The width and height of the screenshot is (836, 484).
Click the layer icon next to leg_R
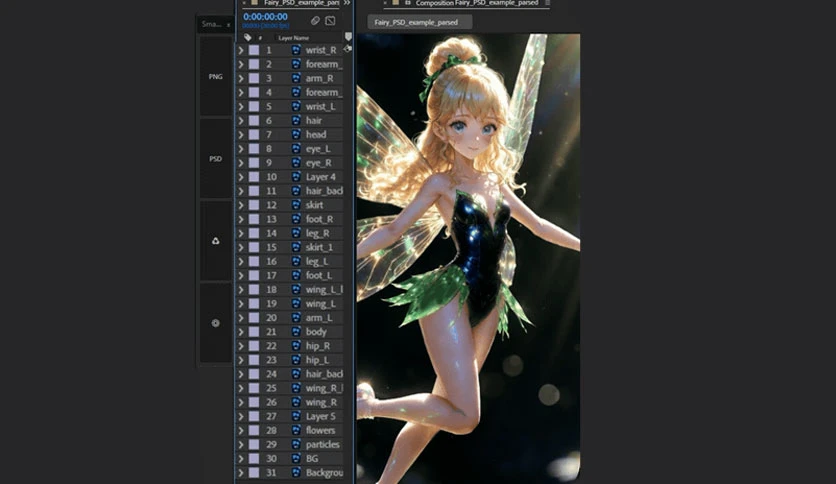[296, 233]
